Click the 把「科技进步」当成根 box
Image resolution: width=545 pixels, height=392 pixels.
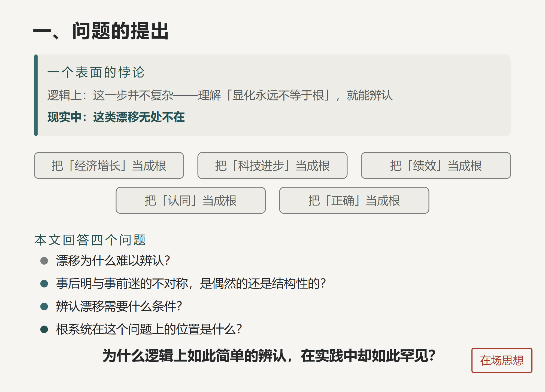coord(272,166)
